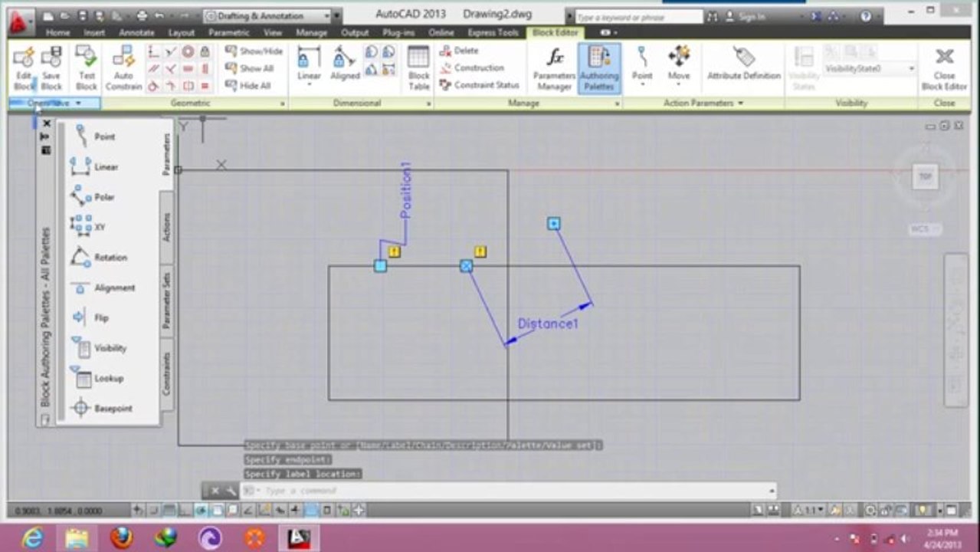Image resolution: width=980 pixels, height=552 pixels.
Task: Run Test Block
Action: [87, 68]
